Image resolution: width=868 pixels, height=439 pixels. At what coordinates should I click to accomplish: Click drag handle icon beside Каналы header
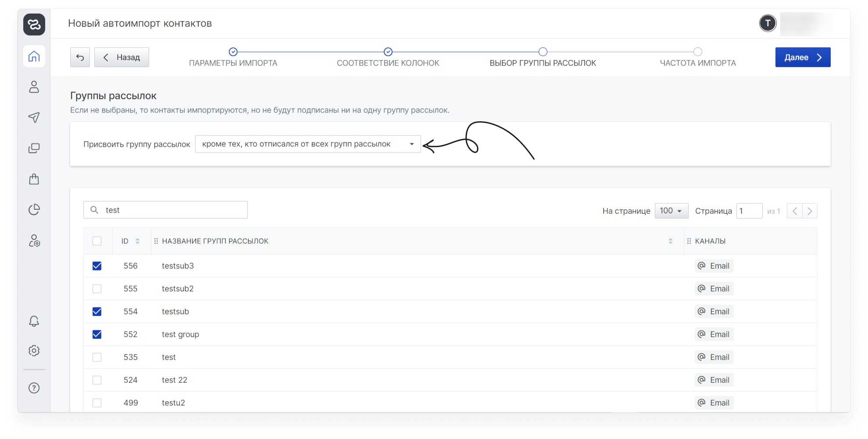click(x=689, y=241)
